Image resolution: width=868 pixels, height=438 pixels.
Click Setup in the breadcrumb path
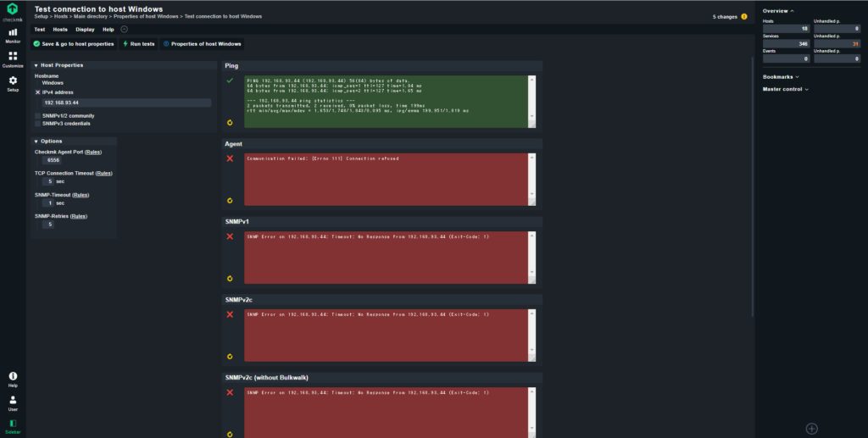[x=41, y=17]
